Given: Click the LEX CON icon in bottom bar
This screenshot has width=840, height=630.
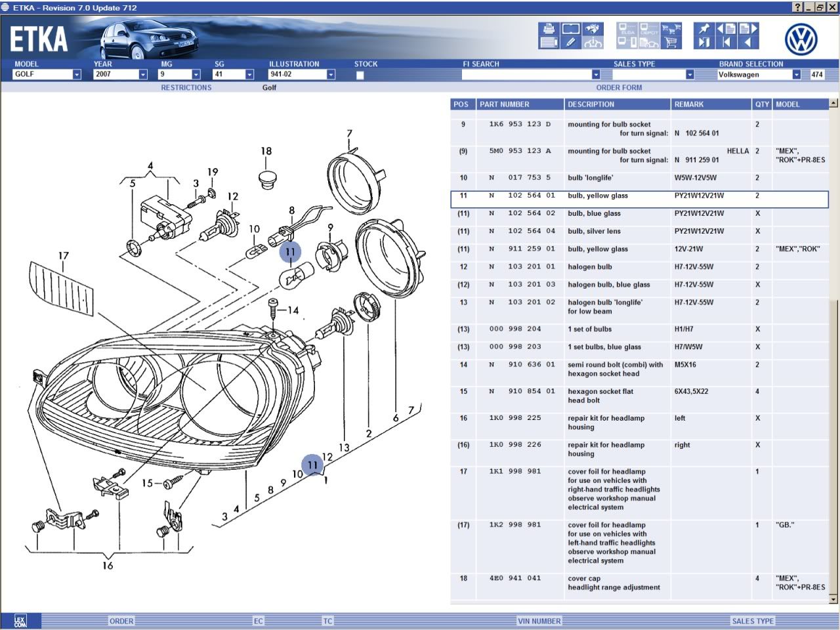Looking at the screenshot, I should 20,621.
